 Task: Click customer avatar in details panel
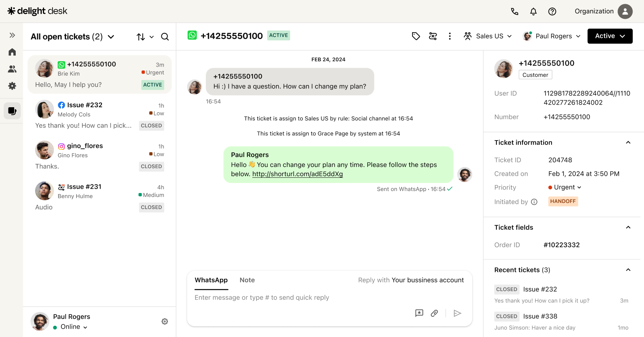coord(504,69)
